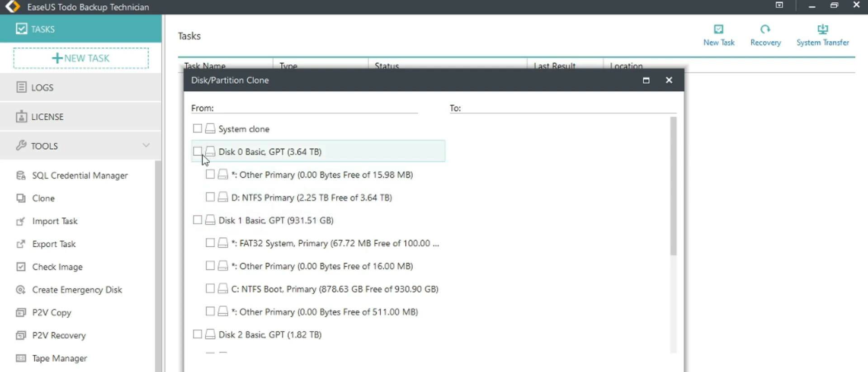868x372 pixels.
Task: Click the Type column header
Action: (x=321, y=65)
